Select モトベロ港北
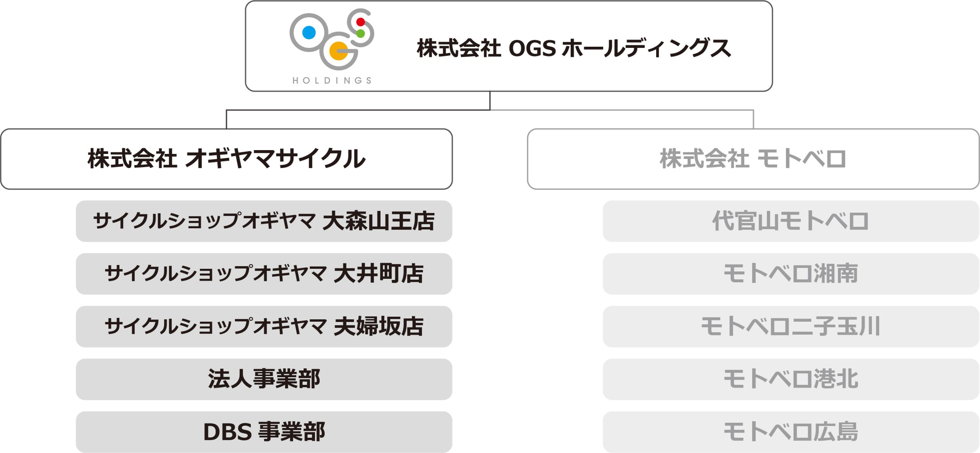Image resolution: width=980 pixels, height=453 pixels. click(x=791, y=379)
